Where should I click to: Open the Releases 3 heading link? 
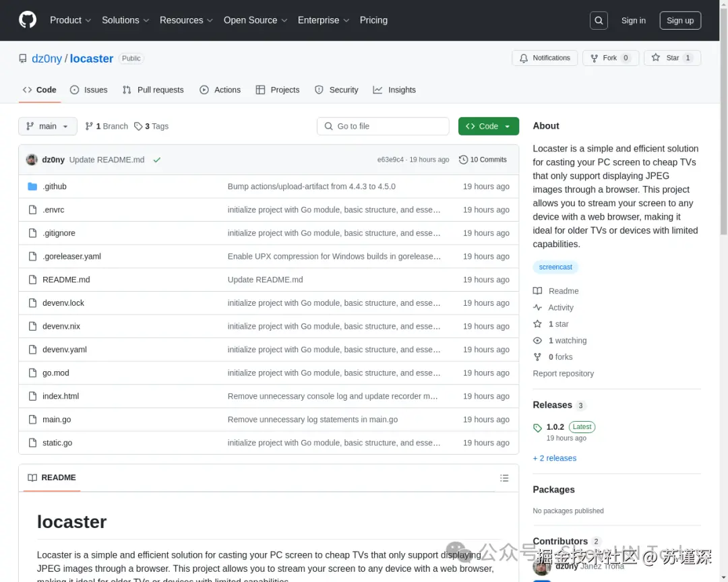(x=559, y=405)
